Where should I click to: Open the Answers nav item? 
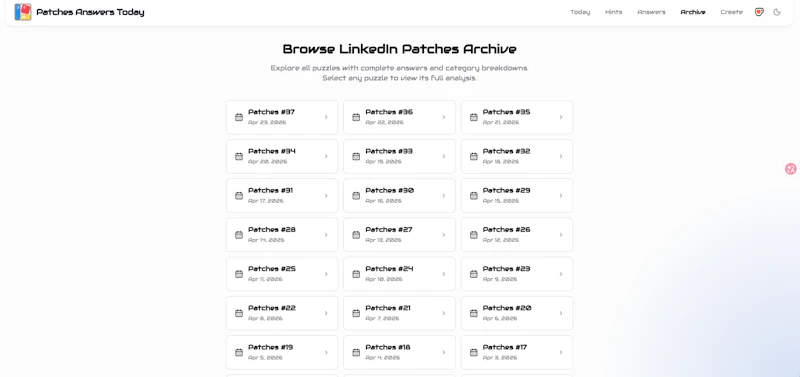tap(652, 12)
